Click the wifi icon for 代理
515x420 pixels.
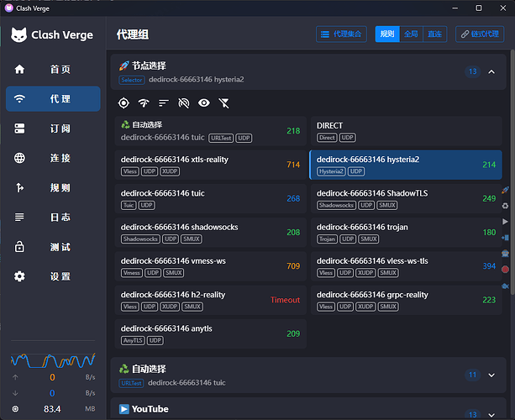[19, 99]
